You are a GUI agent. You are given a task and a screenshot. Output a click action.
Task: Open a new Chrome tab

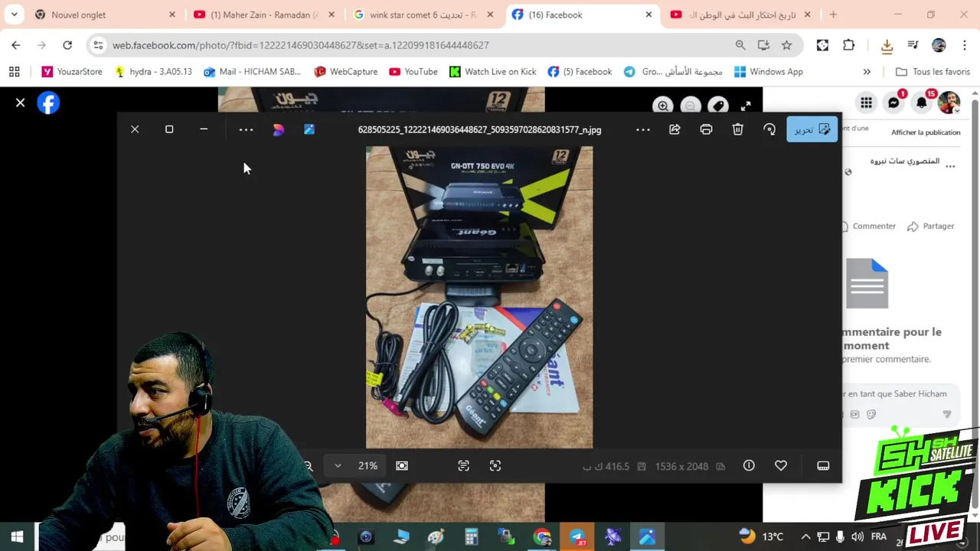point(833,15)
